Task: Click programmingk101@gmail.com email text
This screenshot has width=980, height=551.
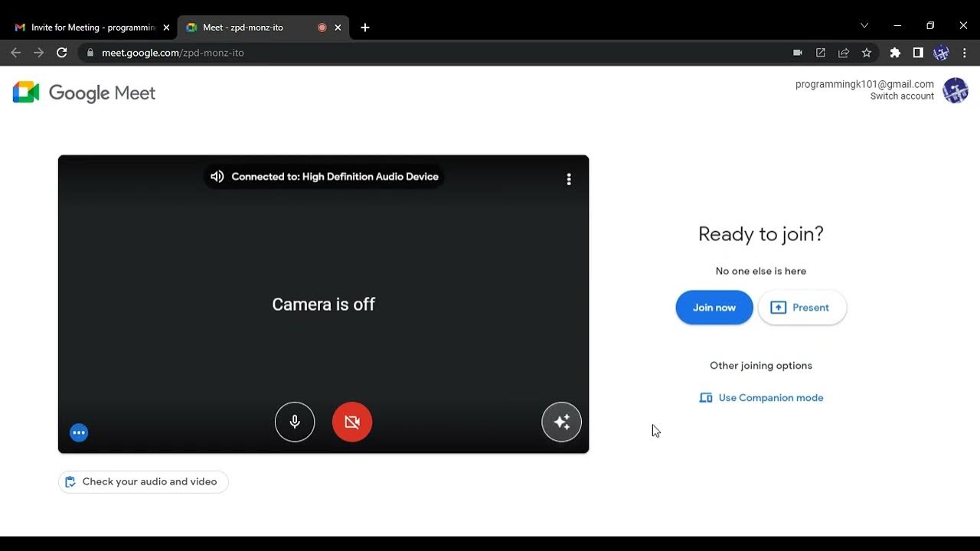Action: pos(864,84)
